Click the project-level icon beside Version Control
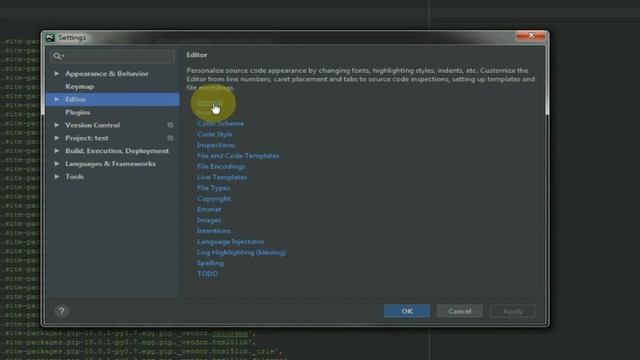 [170, 125]
